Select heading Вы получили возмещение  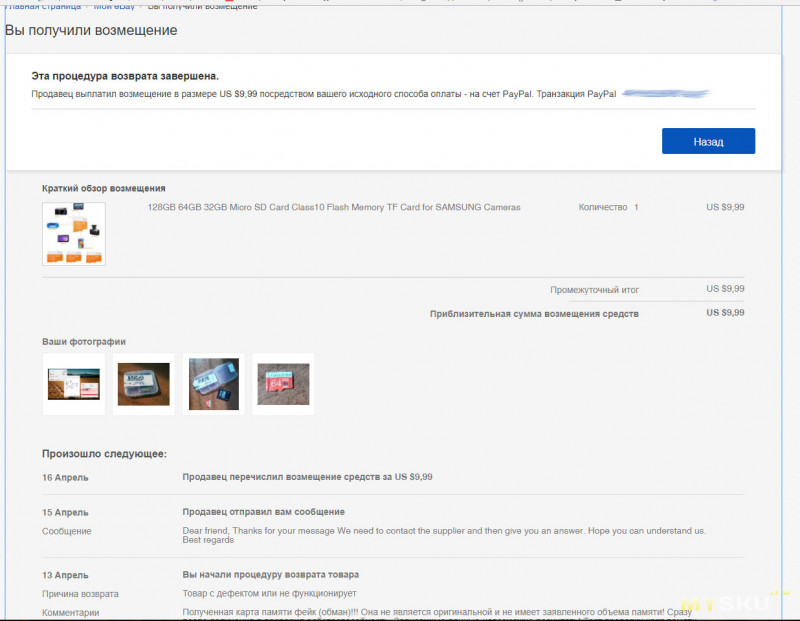[91, 30]
